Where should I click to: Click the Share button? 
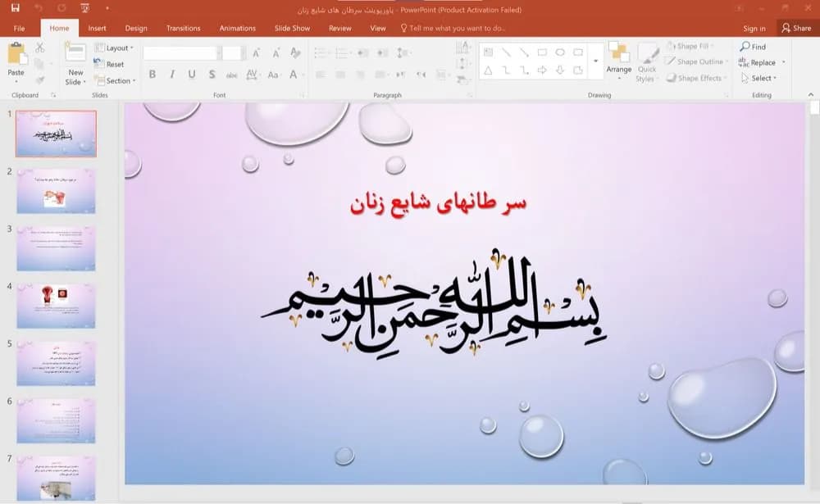(x=796, y=28)
